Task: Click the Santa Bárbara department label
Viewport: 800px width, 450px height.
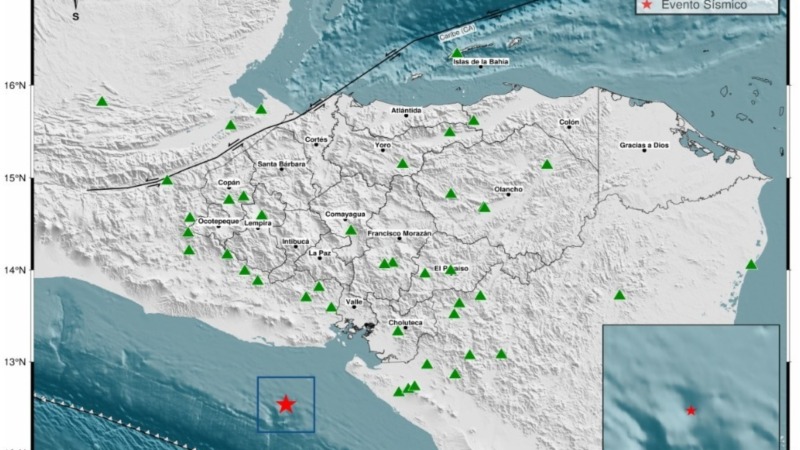Action: (x=281, y=164)
